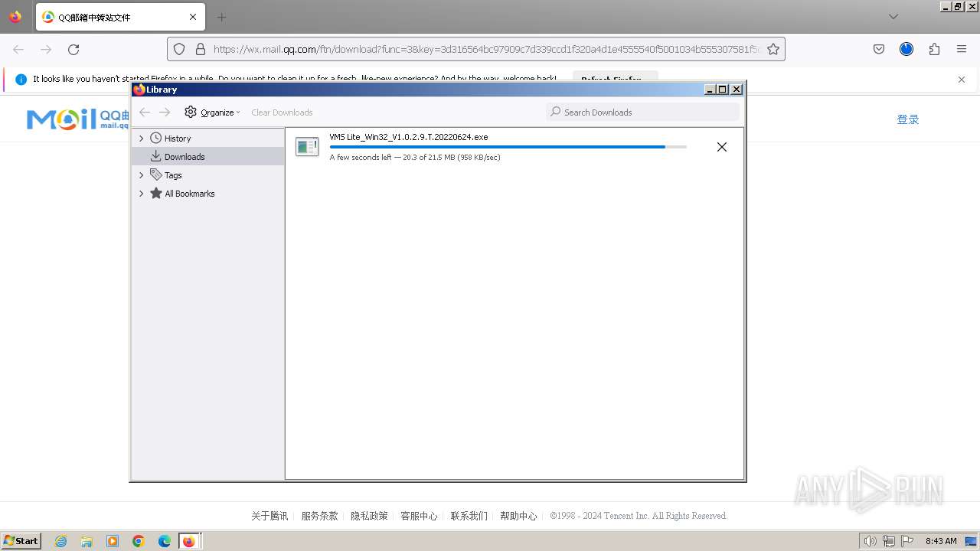This screenshot has height=551, width=980.
Task: Expand the History tree item
Action: click(x=141, y=139)
